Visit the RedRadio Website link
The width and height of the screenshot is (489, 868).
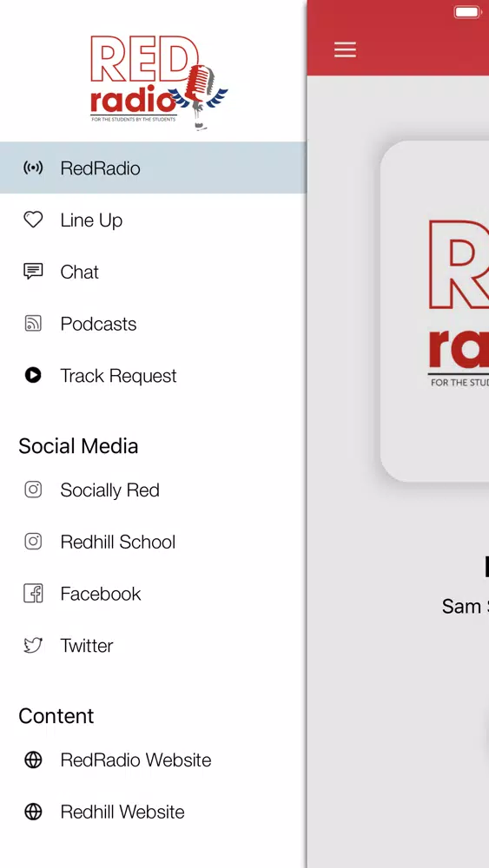(153, 760)
